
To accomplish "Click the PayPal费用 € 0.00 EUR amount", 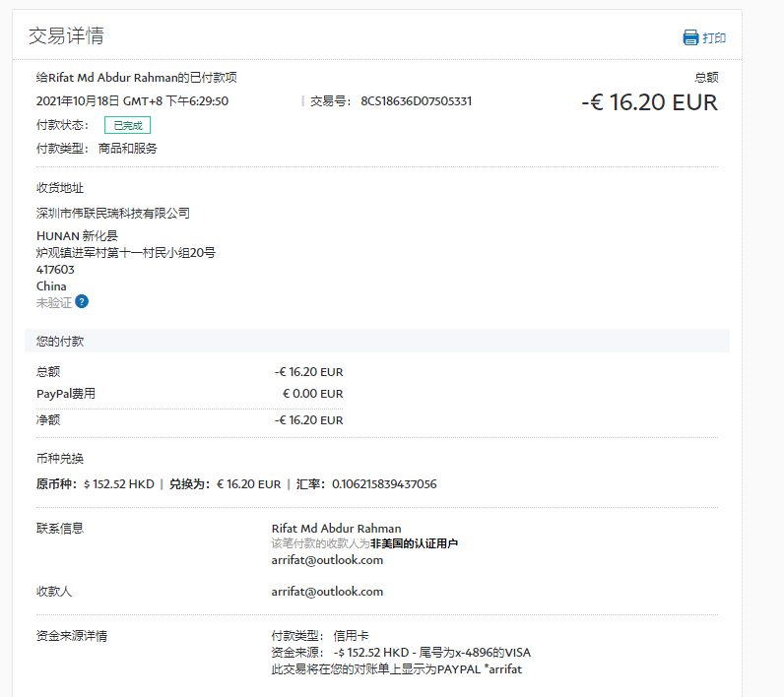I will point(312,394).
